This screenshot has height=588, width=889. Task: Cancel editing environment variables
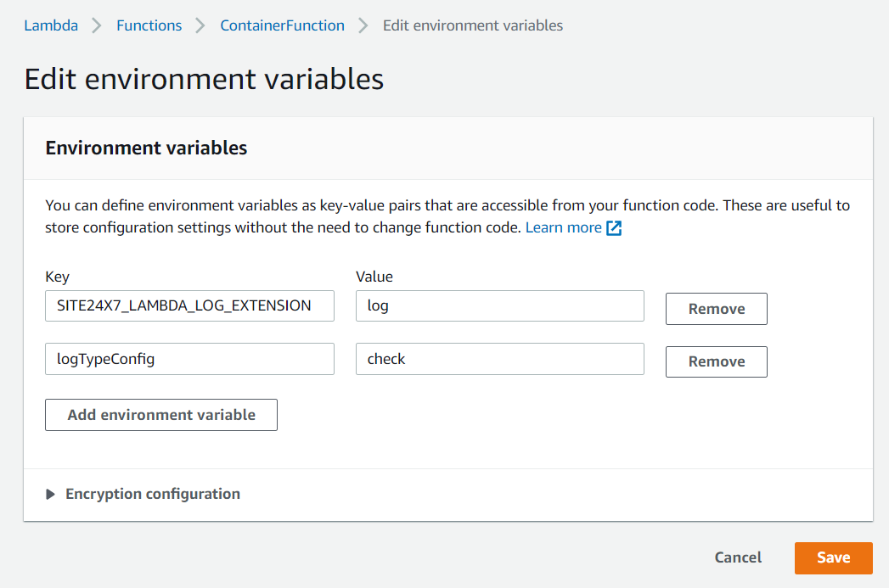click(738, 557)
